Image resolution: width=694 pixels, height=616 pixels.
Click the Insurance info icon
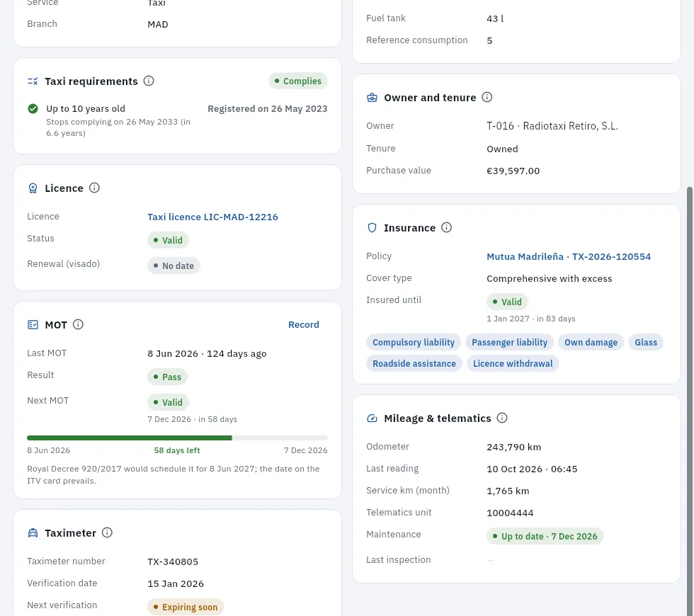(447, 227)
